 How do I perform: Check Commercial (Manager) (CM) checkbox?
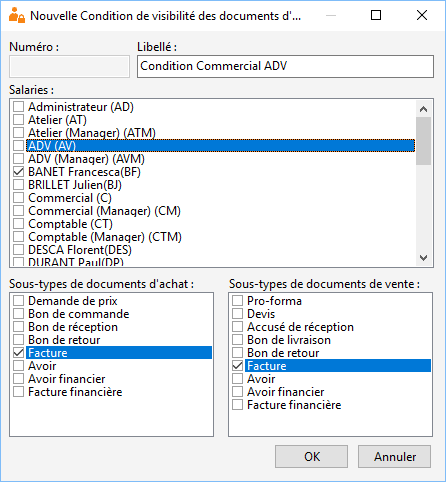pos(19,211)
